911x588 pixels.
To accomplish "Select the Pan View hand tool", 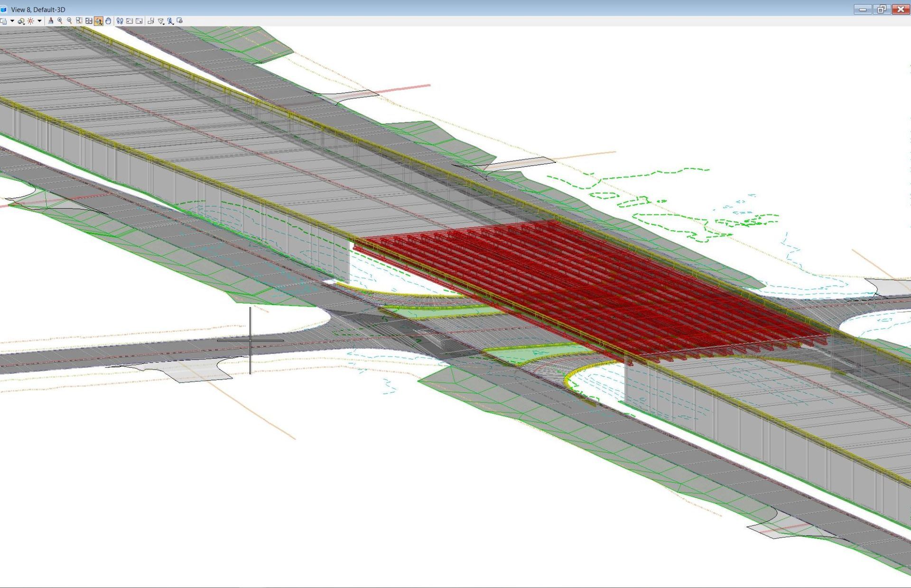I will 108,21.
